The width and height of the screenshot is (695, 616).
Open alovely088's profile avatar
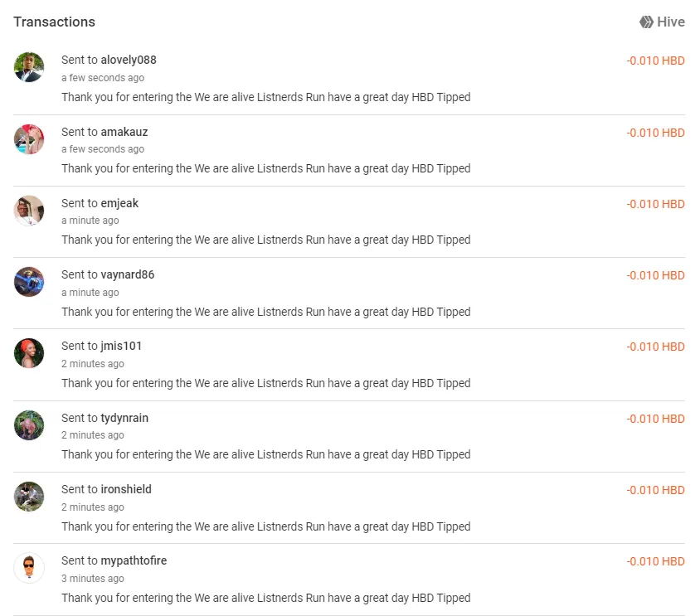pyautogui.click(x=29, y=67)
